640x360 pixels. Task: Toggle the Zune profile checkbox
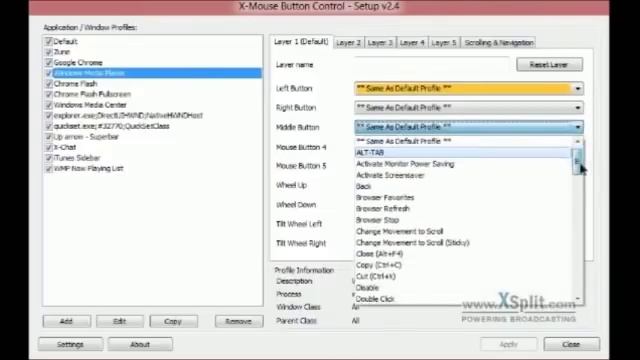point(49,52)
